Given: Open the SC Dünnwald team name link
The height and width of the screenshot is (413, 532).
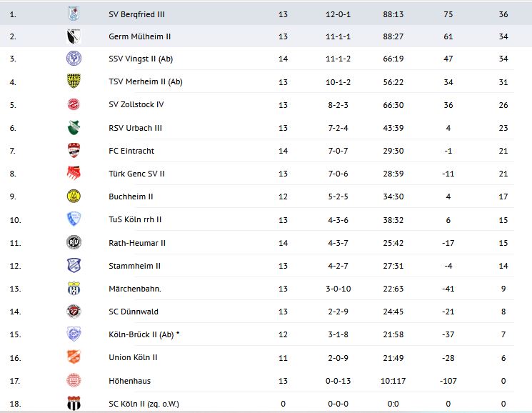Looking at the screenshot, I should click(x=134, y=312).
